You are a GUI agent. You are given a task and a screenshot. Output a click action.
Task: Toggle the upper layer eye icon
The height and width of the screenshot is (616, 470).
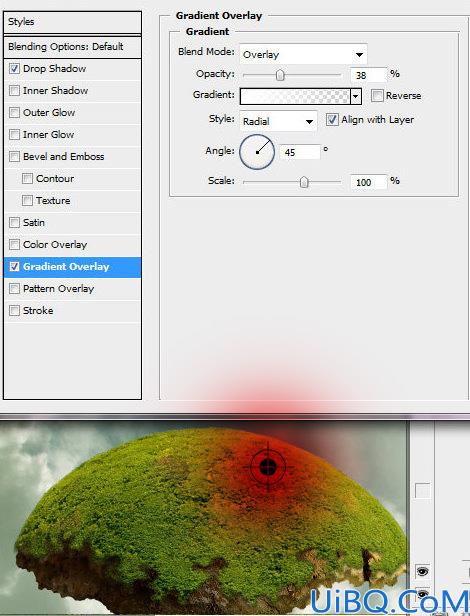(422, 571)
